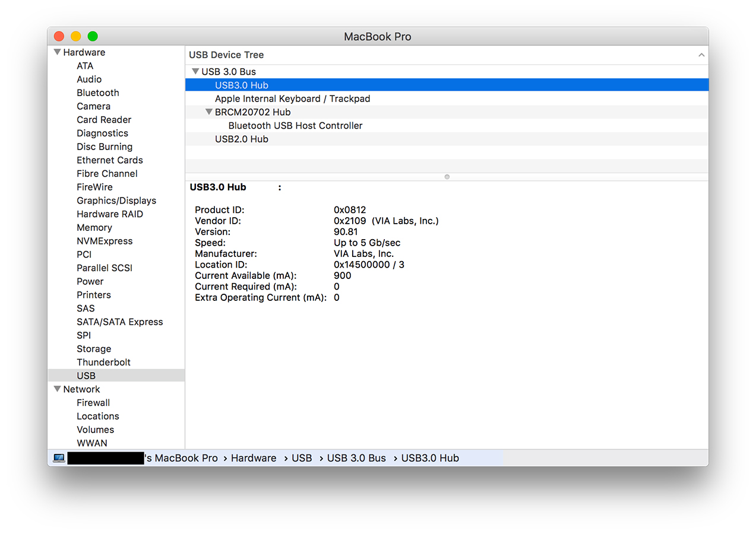
Task: Select the USB2.0 Hub device
Action: pos(241,139)
